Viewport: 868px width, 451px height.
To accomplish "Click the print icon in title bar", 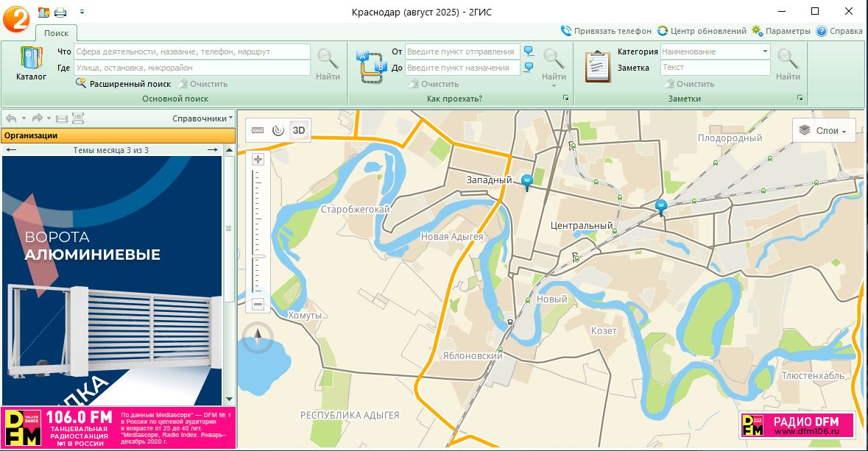I will tap(60, 12).
